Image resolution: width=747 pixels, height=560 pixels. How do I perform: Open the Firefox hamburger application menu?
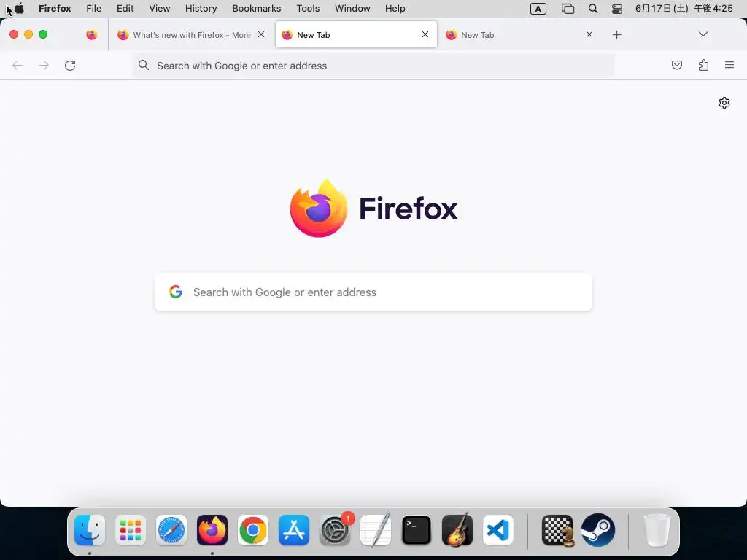click(729, 65)
